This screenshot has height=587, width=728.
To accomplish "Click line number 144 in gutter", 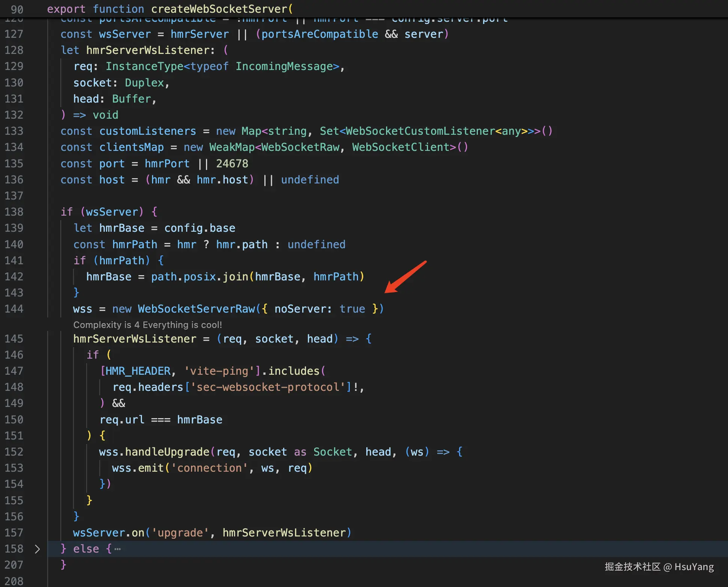I will click(x=14, y=309).
